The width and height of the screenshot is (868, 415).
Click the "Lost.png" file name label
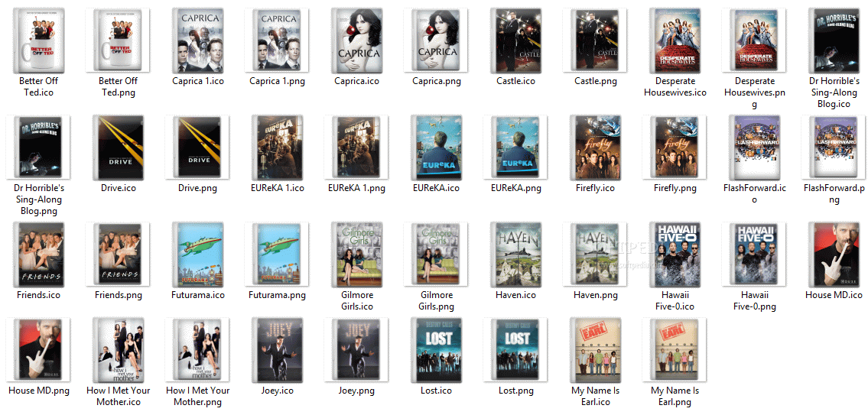516,391
